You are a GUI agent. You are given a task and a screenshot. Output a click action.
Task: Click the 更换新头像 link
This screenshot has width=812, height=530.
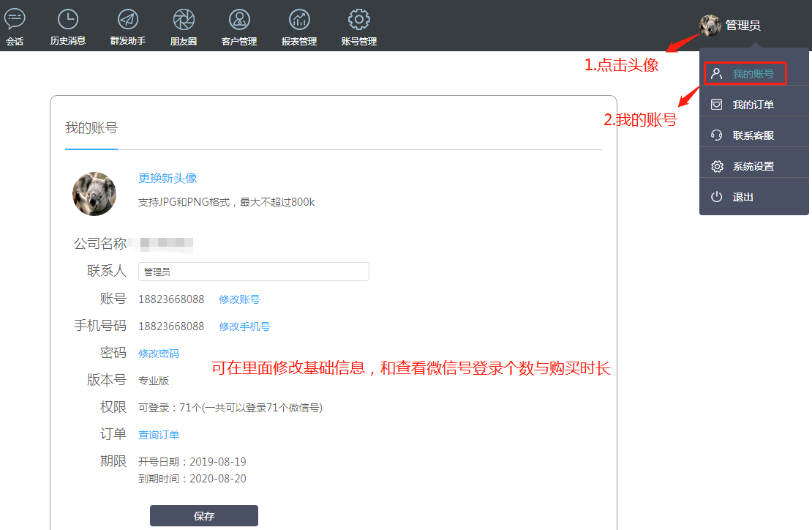168,178
